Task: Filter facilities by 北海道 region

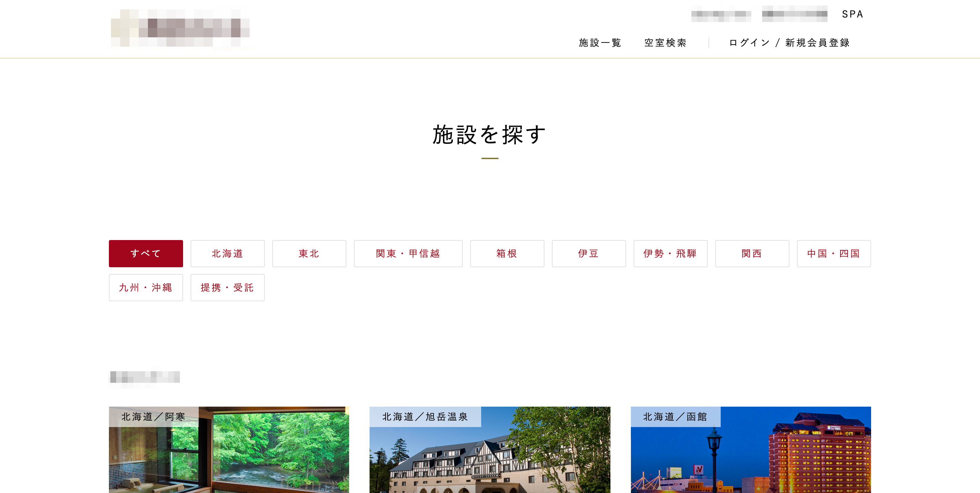Action: 227,253
